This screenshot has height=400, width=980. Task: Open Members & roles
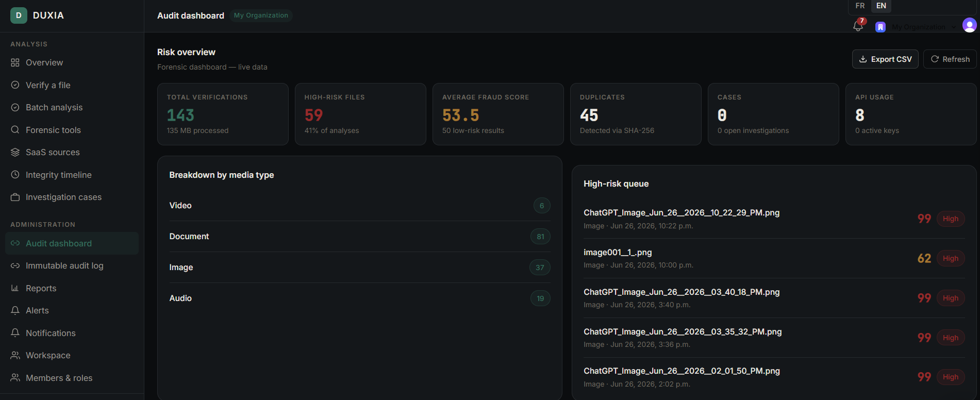pos(72,378)
